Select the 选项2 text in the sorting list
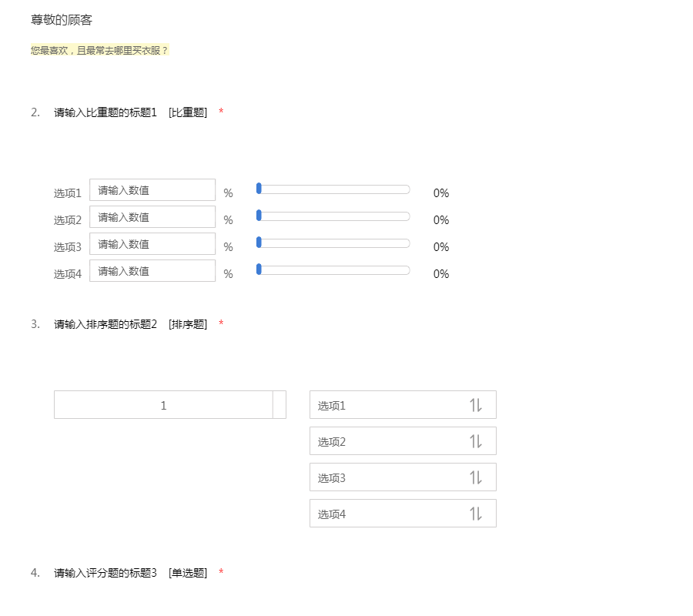 (x=332, y=442)
